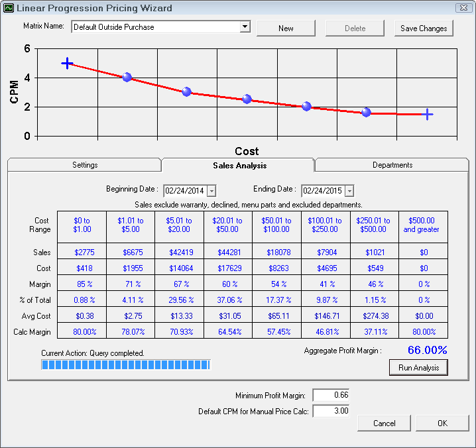Expand the Beginning Date picker
Screen dimensions: 476x448
coord(211,191)
